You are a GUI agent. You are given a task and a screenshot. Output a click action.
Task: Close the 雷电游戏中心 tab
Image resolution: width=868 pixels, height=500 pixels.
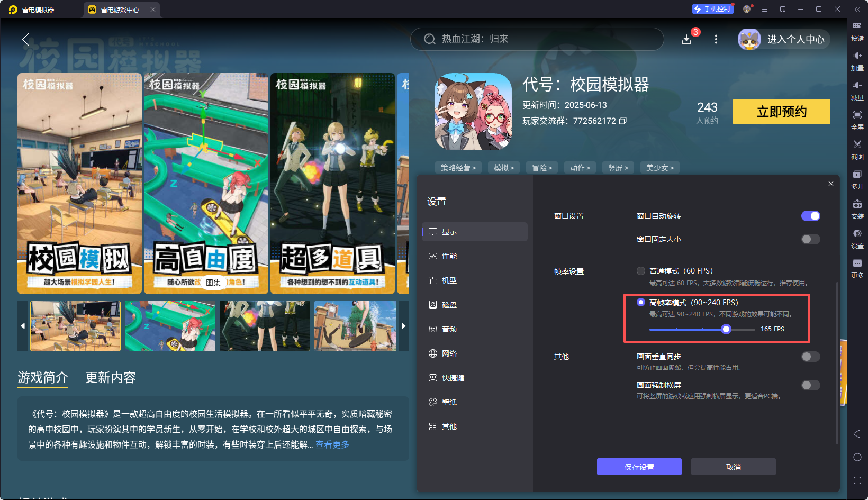153,10
